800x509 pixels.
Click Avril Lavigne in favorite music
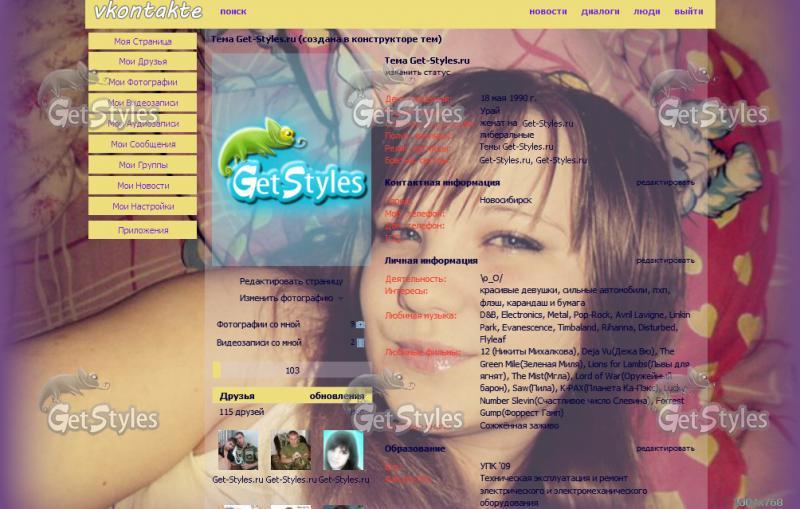coord(638,315)
